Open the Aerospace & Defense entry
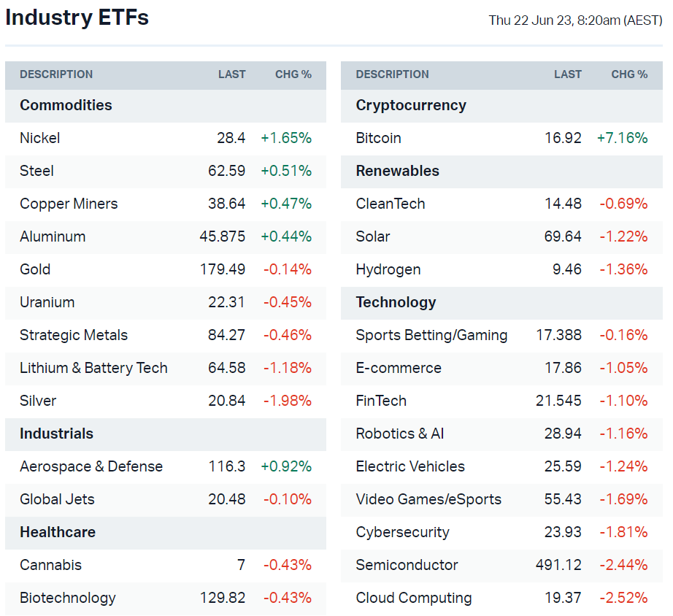Screen dimensions: 673x616 (x=91, y=466)
